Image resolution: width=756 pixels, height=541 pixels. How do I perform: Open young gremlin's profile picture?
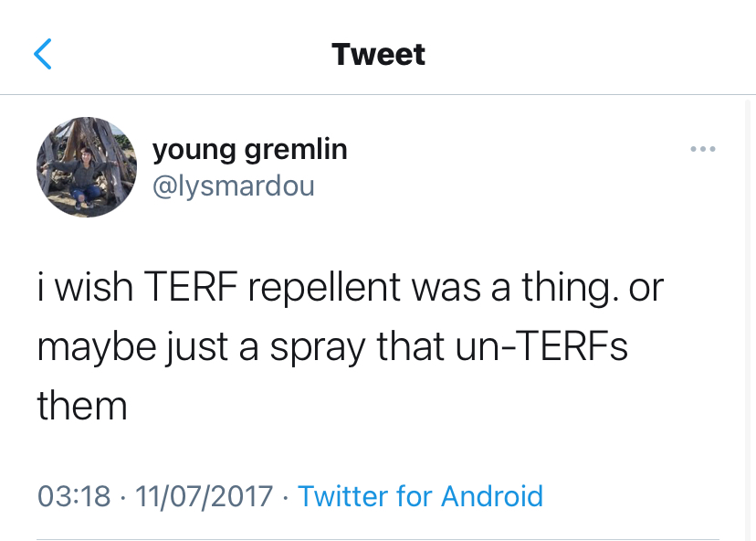click(86, 166)
